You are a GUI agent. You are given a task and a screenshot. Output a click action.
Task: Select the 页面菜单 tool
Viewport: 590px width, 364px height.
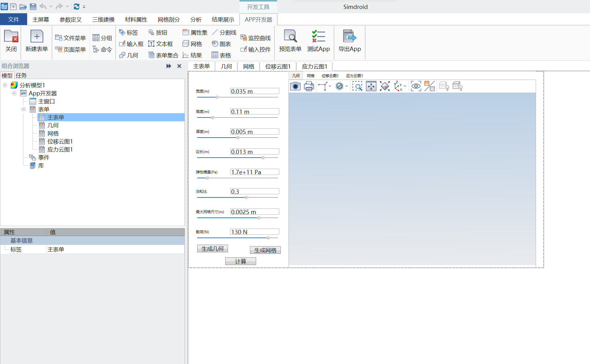[x=70, y=49]
